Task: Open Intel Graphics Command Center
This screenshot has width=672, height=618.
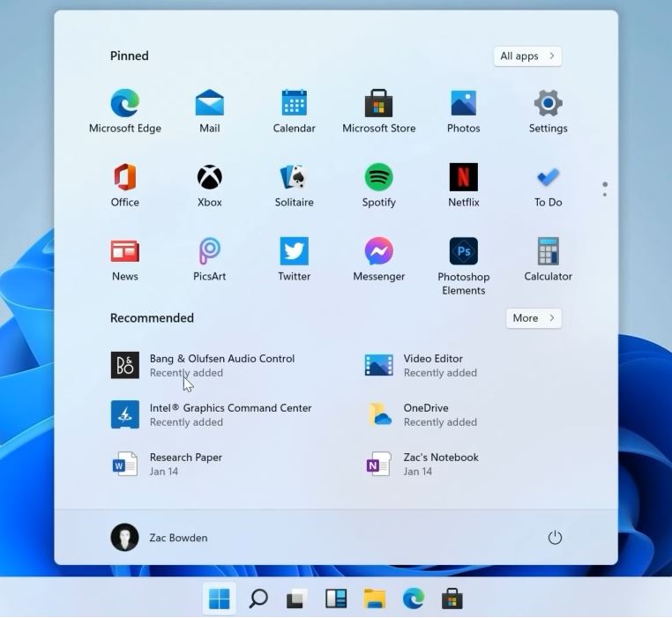Action: [x=212, y=414]
